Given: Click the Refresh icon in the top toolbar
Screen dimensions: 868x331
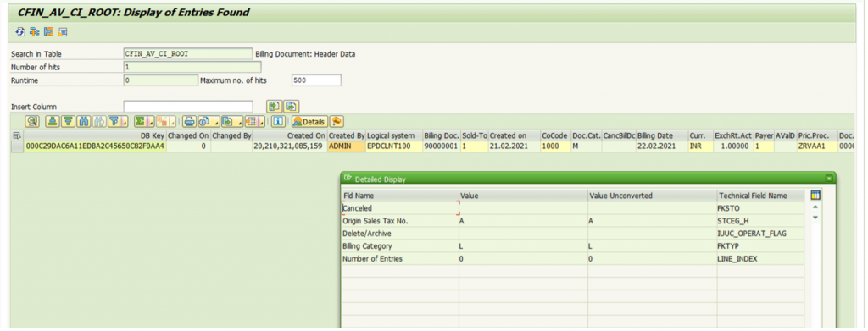Looking at the screenshot, I should (20, 32).
